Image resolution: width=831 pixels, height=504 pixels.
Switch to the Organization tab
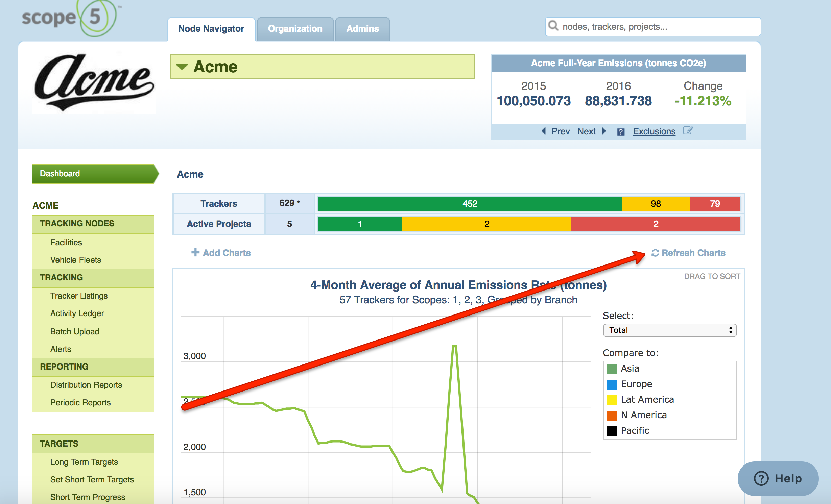coord(295,29)
